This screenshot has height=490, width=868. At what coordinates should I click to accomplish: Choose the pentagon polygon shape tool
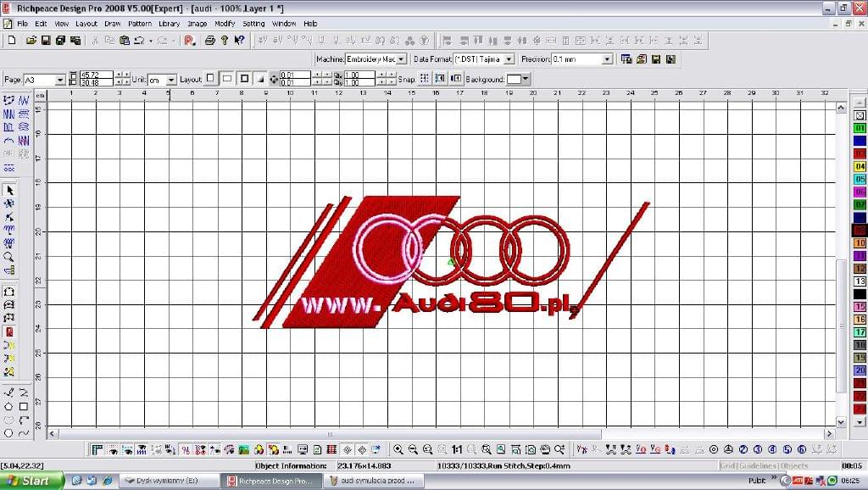click(8, 407)
